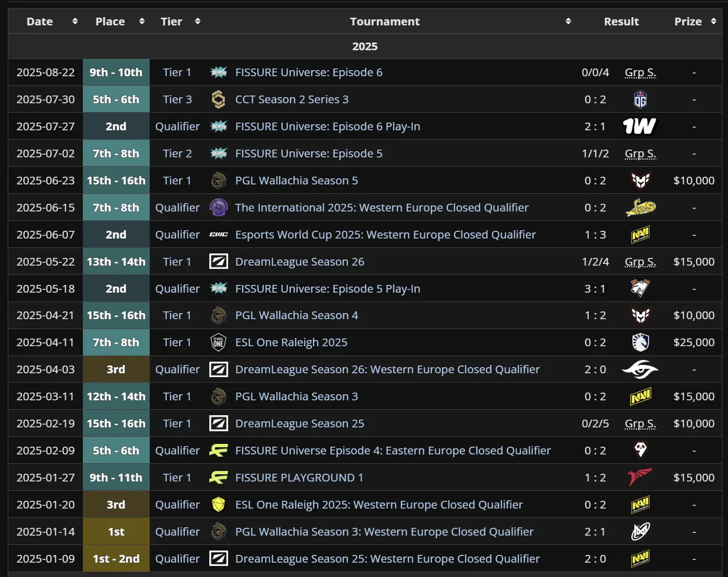Viewport: 728px width, 577px height.
Task: Open DreamLeague Season 26 tournament page
Action: coord(300,262)
